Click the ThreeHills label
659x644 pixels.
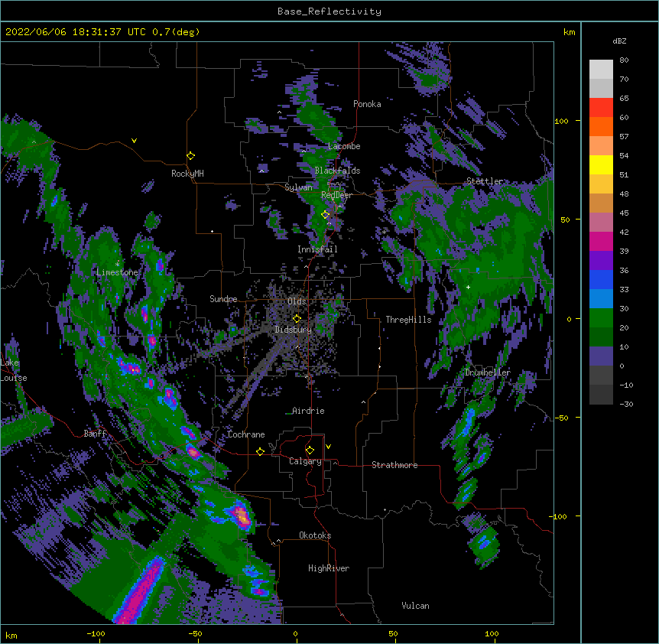[408, 320]
